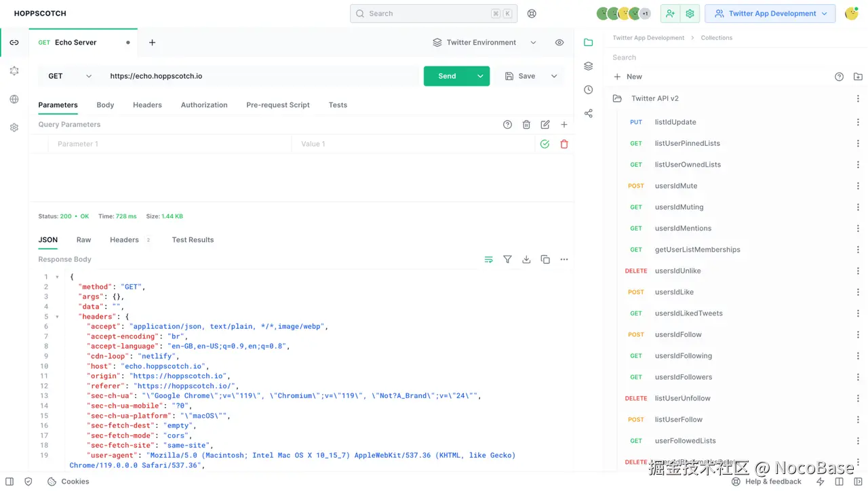The height and width of the screenshot is (491, 868).
Task: Open options menu for usersIdMute request
Action: coord(858,186)
